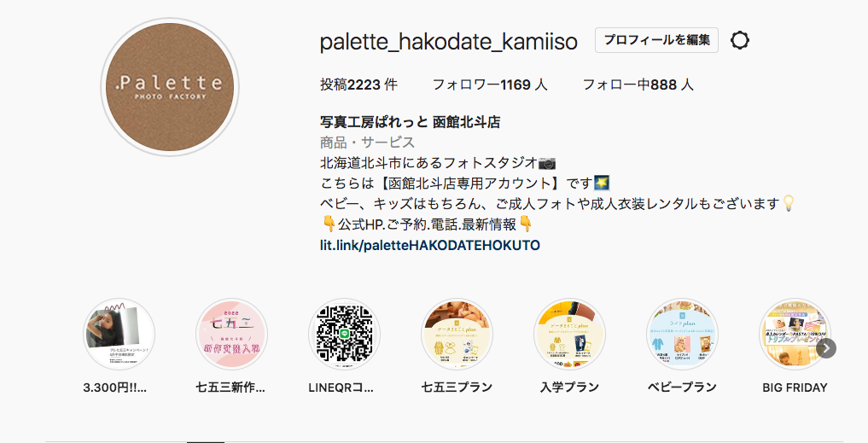Open the 七五三新作 story highlight
This screenshot has height=443, width=868.
(232, 335)
